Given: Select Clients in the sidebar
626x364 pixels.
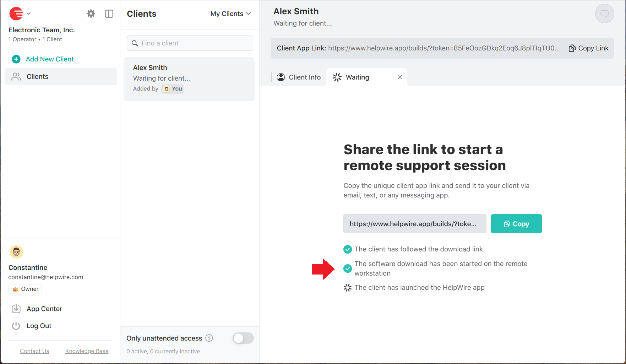Looking at the screenshot, I should coord(37,76).
